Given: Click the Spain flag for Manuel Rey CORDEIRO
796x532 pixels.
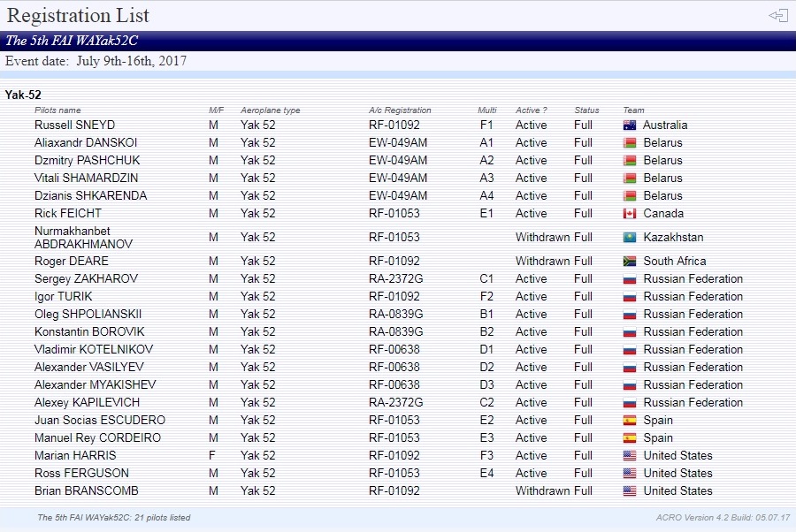Looking at the screenshot, I should click(x=630, y=438).
